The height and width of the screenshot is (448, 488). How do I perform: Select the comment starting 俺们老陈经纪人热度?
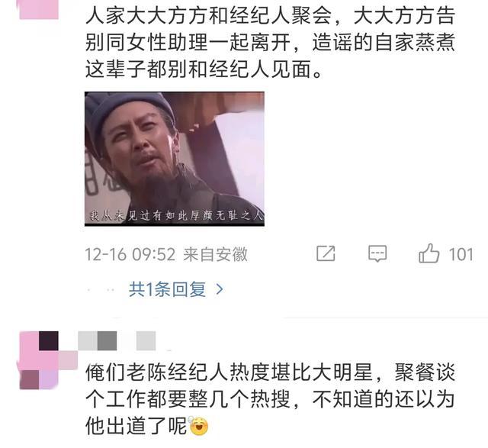pyautogui.click(x=271, y=399)
